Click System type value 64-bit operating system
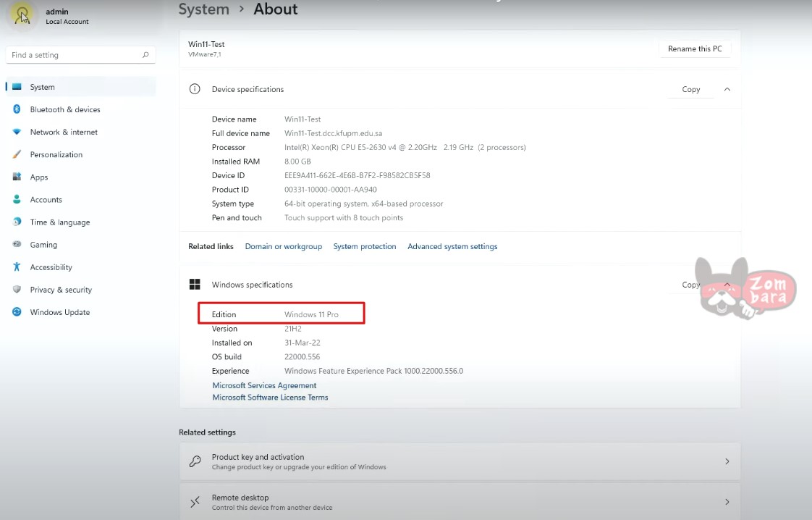 363,204
